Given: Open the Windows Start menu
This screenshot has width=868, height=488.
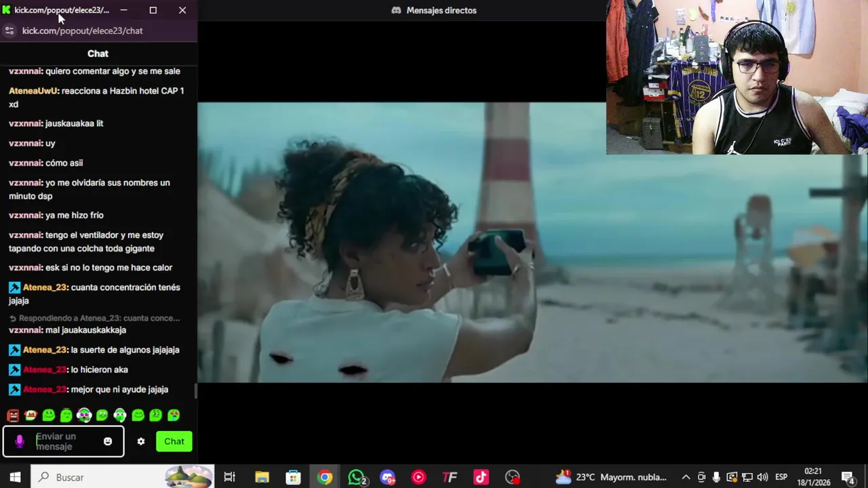Looking at the screenshot, I should [x=15, y=477].
